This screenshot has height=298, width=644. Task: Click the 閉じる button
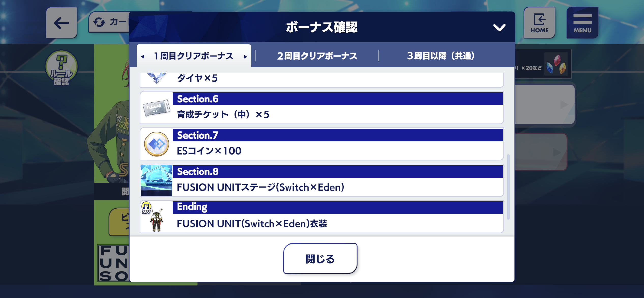pos(320,259)
